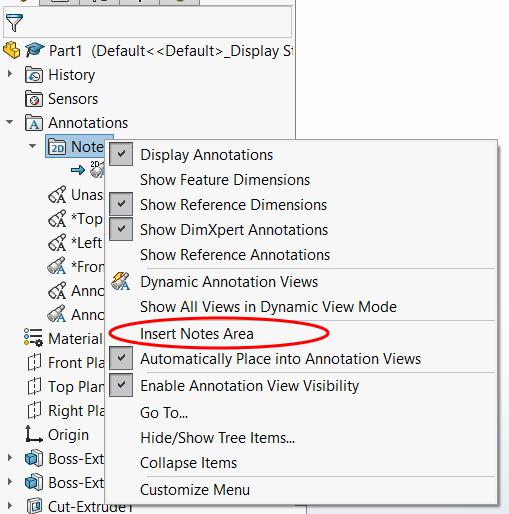Choose Insert Notes Area
The height and width of the screenshot is (514, 509).
point(197,334)
